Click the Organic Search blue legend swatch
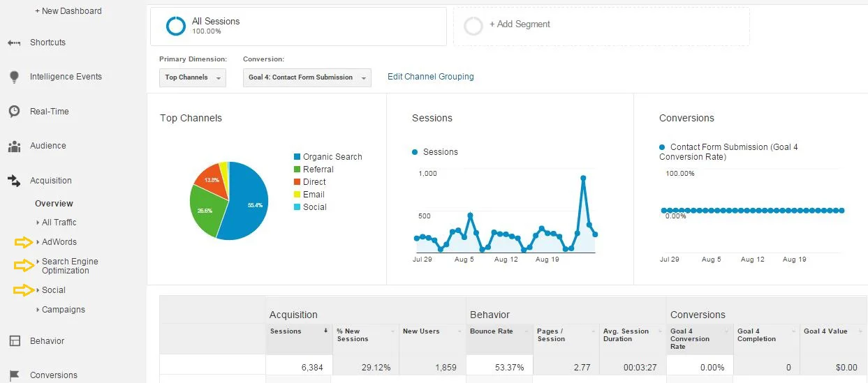Screen dimensions: 868x383 pyautogui.click(x=297, y=157)
